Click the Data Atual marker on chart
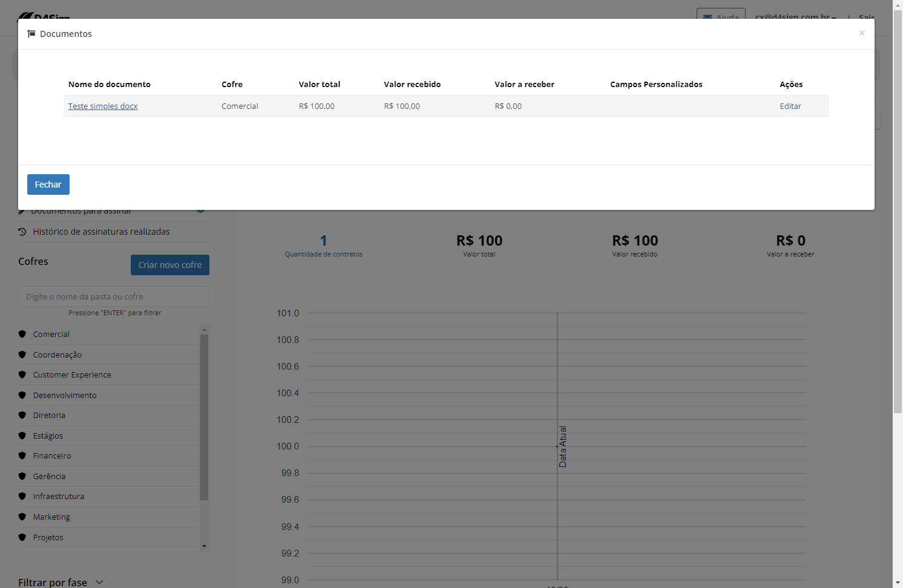The height and width of the screenshot is (588, 903). (x=562, y=446)
